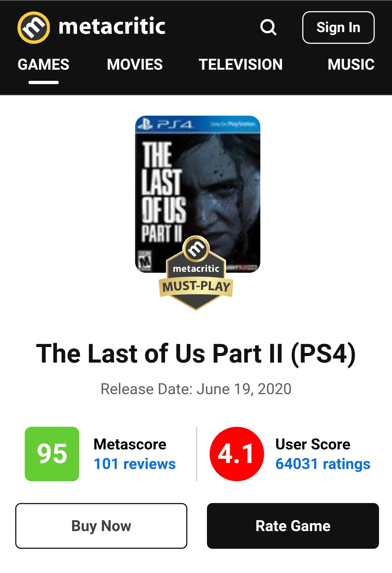The width and height of the screenshot is (392, 573).
Task: Switch to the Television tab
Action: (241, 65)
